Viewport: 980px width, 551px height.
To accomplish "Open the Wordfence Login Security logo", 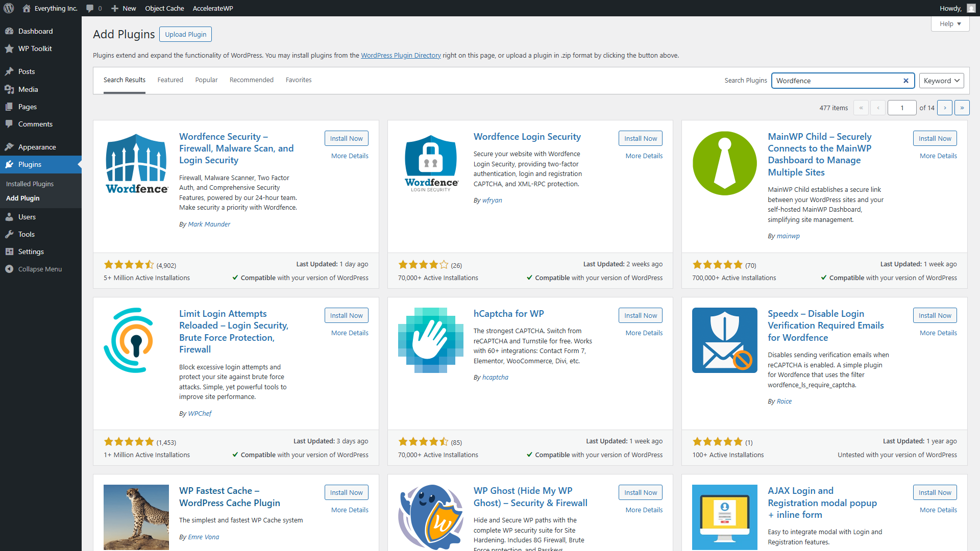I will (431, 163).
